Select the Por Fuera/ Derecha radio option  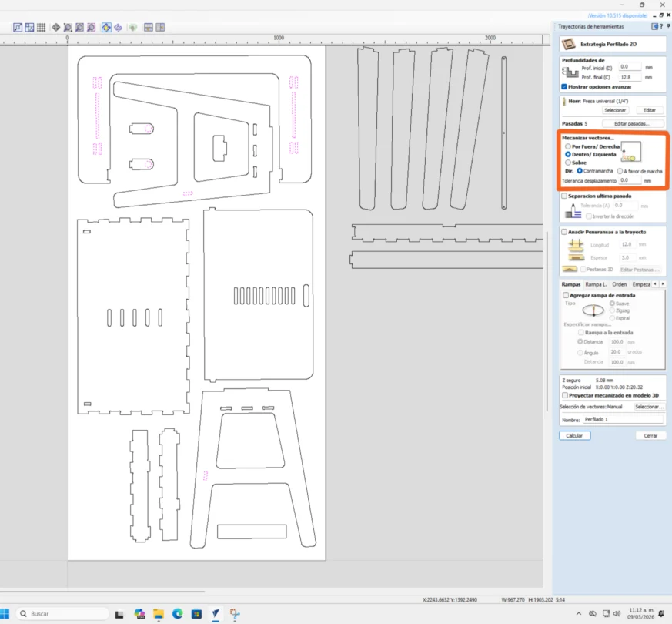(x=568, y=146)
